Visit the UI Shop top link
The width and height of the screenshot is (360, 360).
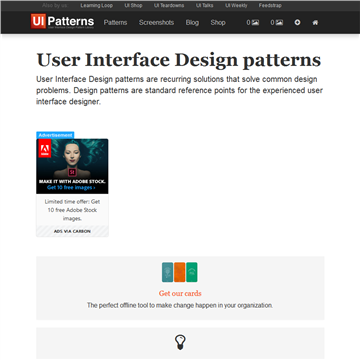133,6
